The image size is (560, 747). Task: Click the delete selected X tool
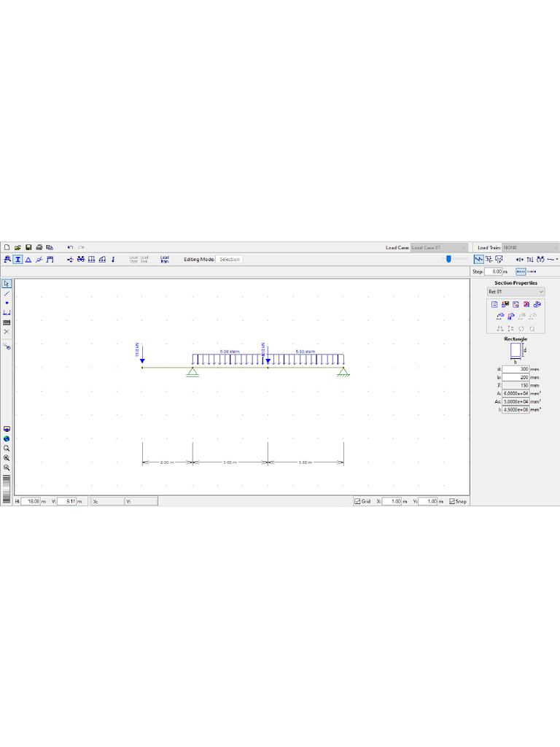coord(7,332)
